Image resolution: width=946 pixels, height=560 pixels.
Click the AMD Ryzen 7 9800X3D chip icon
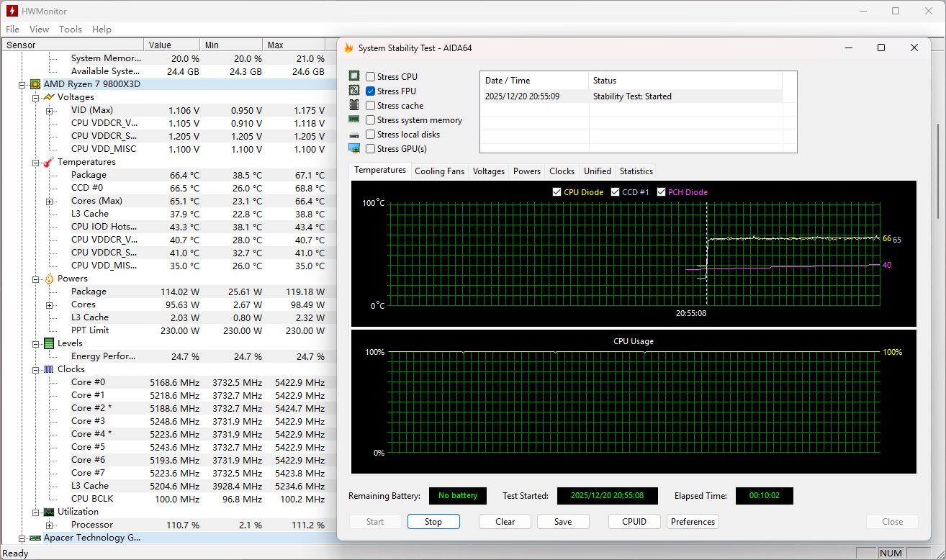click(x=35, y=84)
